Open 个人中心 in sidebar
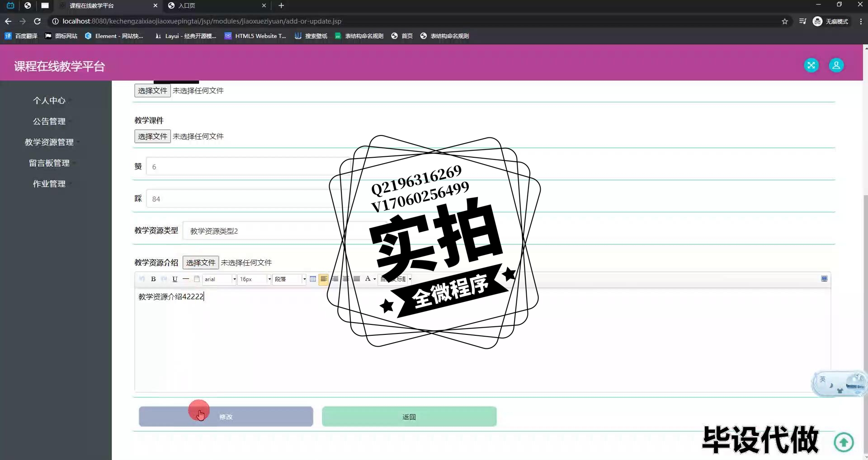Viewport: 868px width, 460px height. coord(49,100)
